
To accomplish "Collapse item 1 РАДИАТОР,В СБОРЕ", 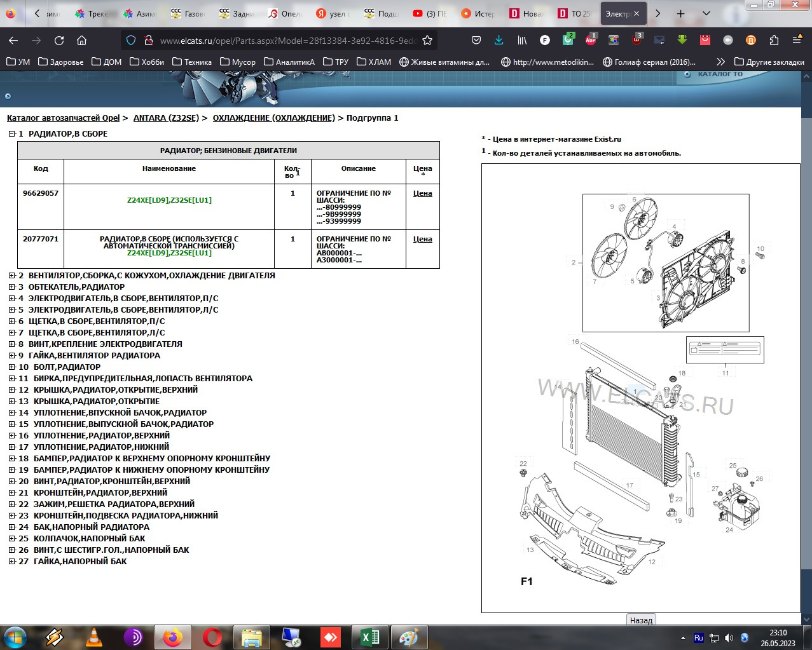I will point(11,134).
